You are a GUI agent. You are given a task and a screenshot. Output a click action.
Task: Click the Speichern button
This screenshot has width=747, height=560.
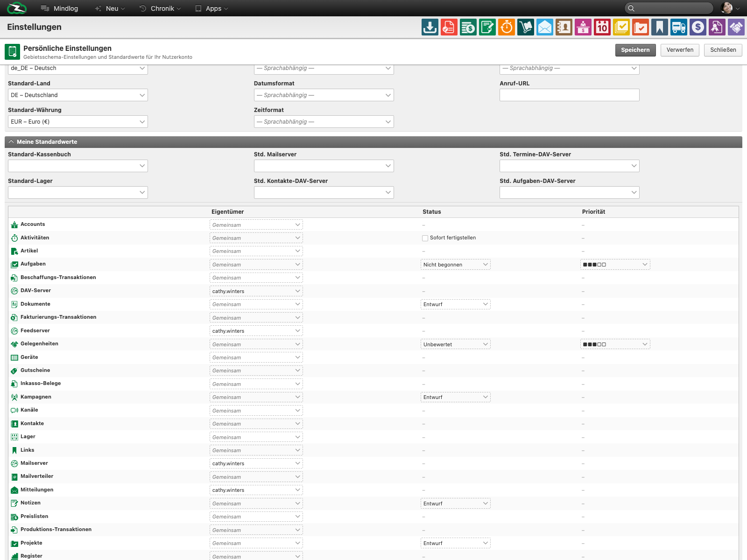pyautogui.click(x=635, y=50)
